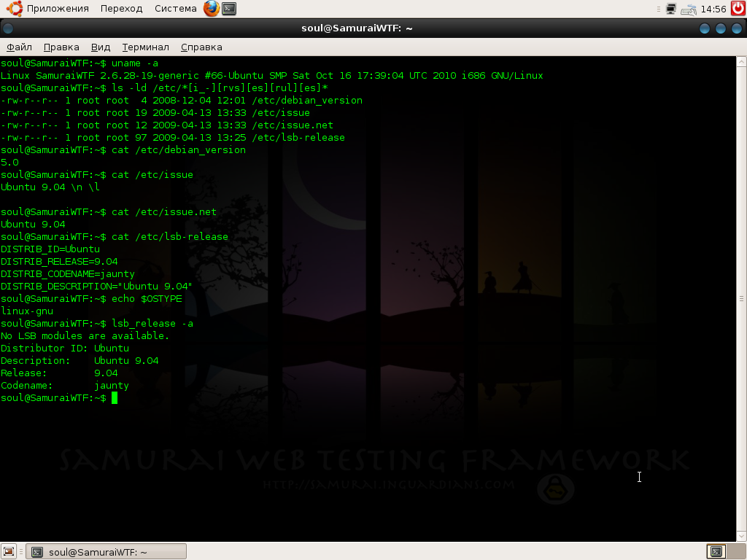Screen dimensions: 747x560
Task: Click the 'DISTRIB_RELEASE=9.04' line
Action: coord(59,262)
